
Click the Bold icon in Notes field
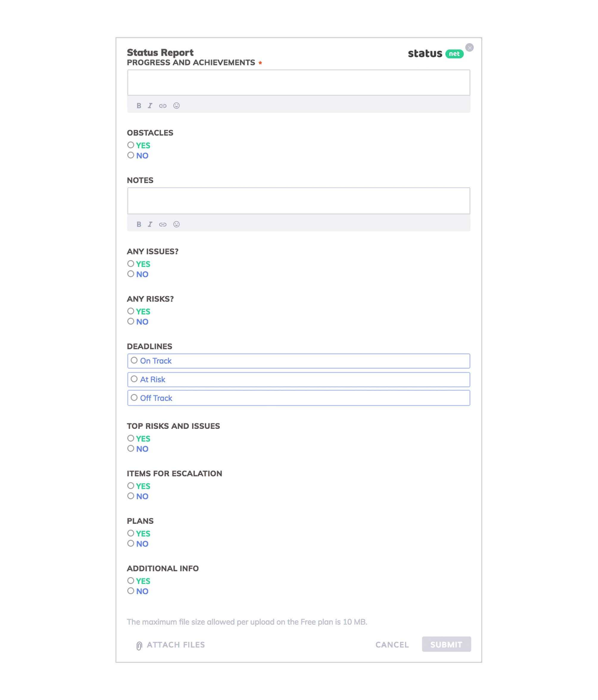(139, 224)
